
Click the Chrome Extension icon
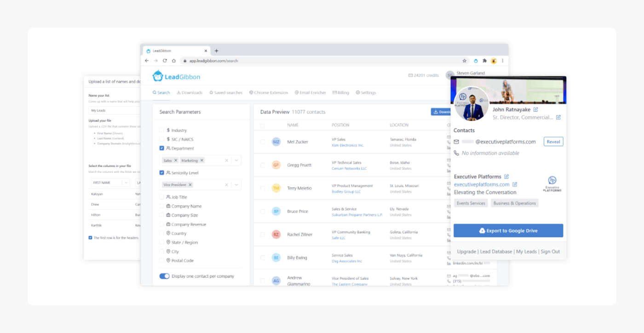(x=251, y=92)
